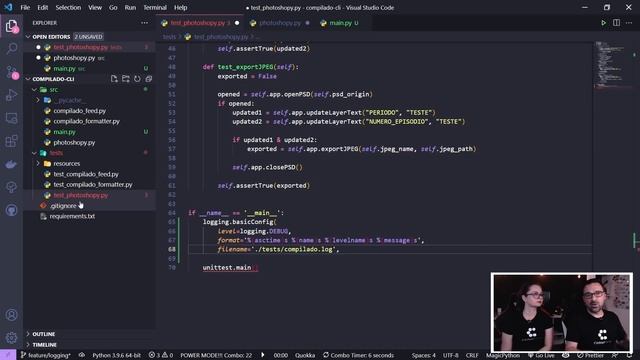Click the remote window indicator in status bar

point(8,355)
